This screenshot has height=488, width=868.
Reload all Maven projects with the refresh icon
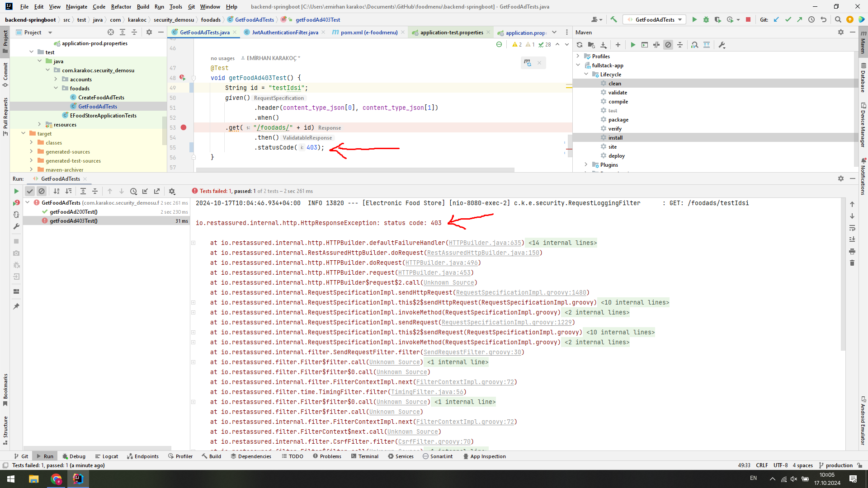pyautogui.click(x=579, y=45)
